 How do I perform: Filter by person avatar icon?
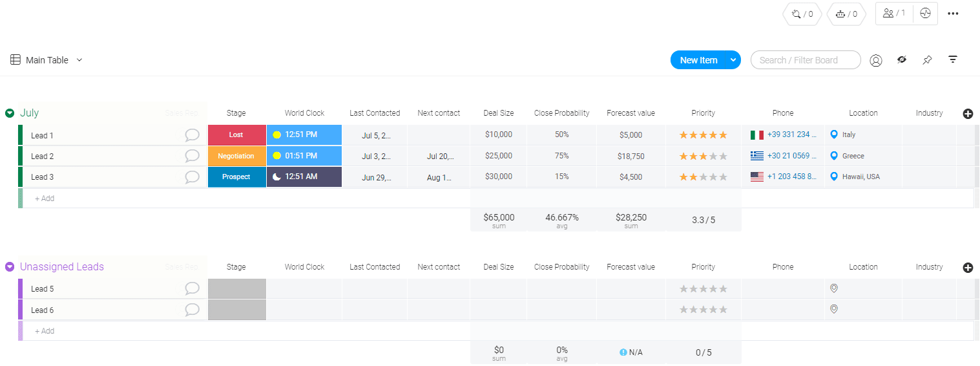point(876,60)
